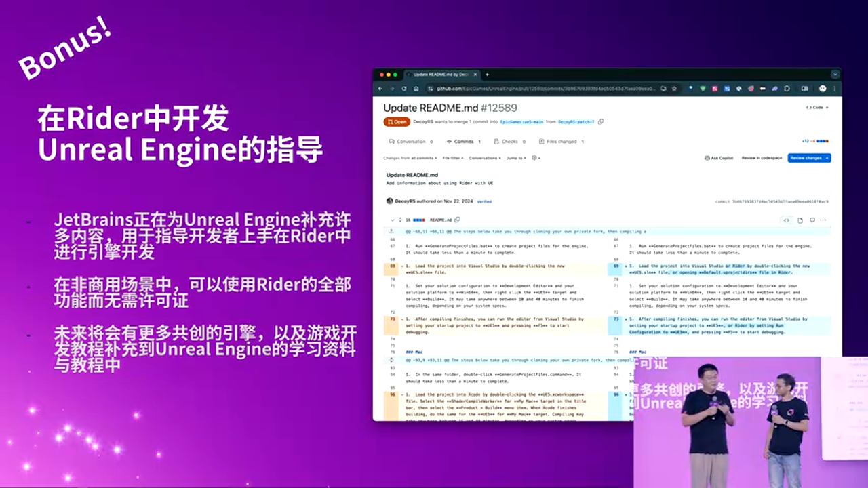Screen dimensions: 868x488
Task: Click the Review changes button
Action: (x=809, y=158)
